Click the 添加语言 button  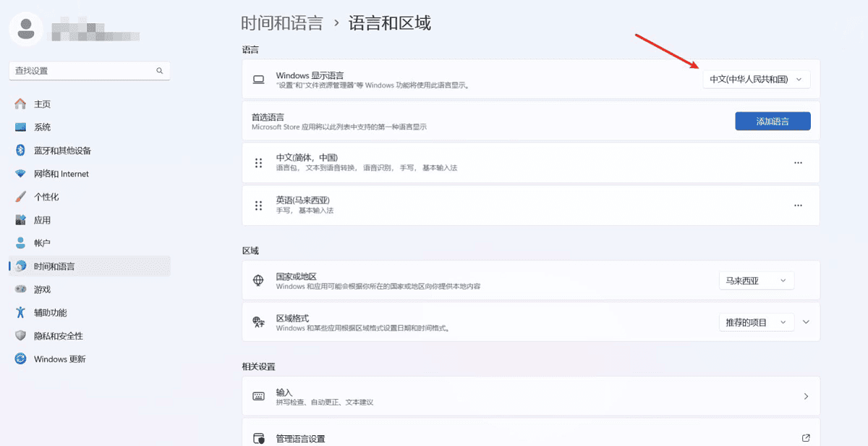click(773, 122)
